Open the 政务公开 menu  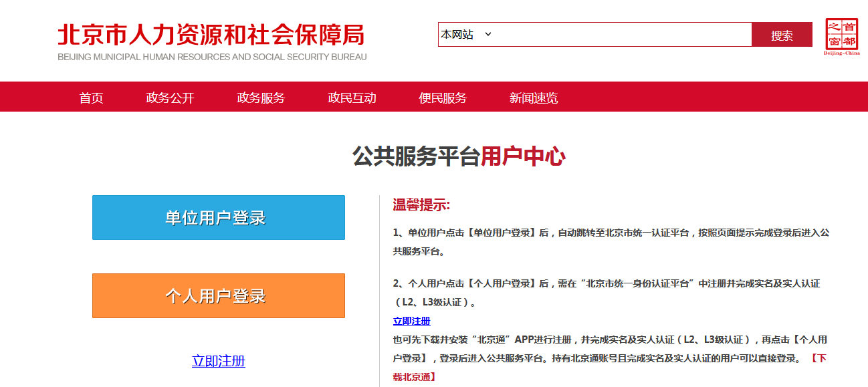[169, 97]
